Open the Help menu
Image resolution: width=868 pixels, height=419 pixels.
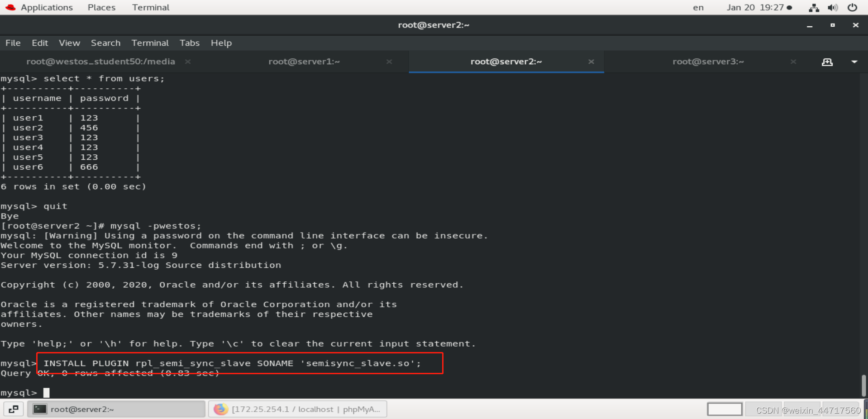coord(221,43)
